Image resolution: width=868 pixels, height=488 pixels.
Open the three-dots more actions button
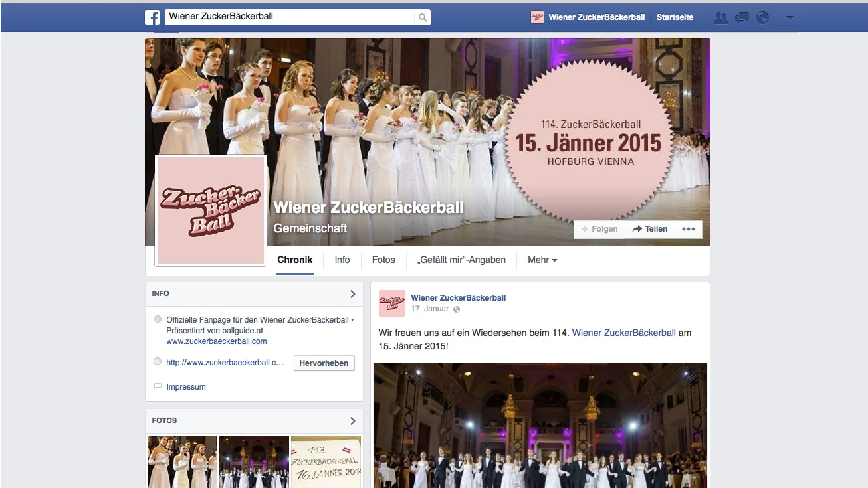click(x=689, y=229)
